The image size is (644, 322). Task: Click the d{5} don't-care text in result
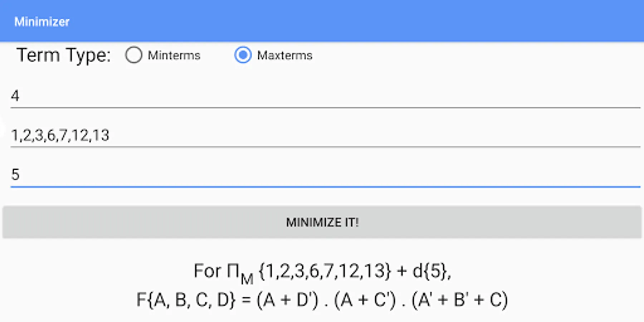point(430,271)
